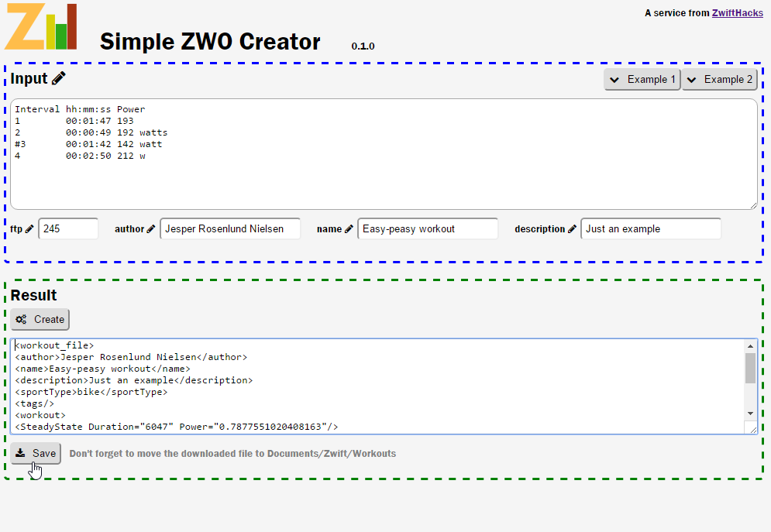Open the ZwiftHacks link
This screenshot has height=532, width=771.
point(738,13)
